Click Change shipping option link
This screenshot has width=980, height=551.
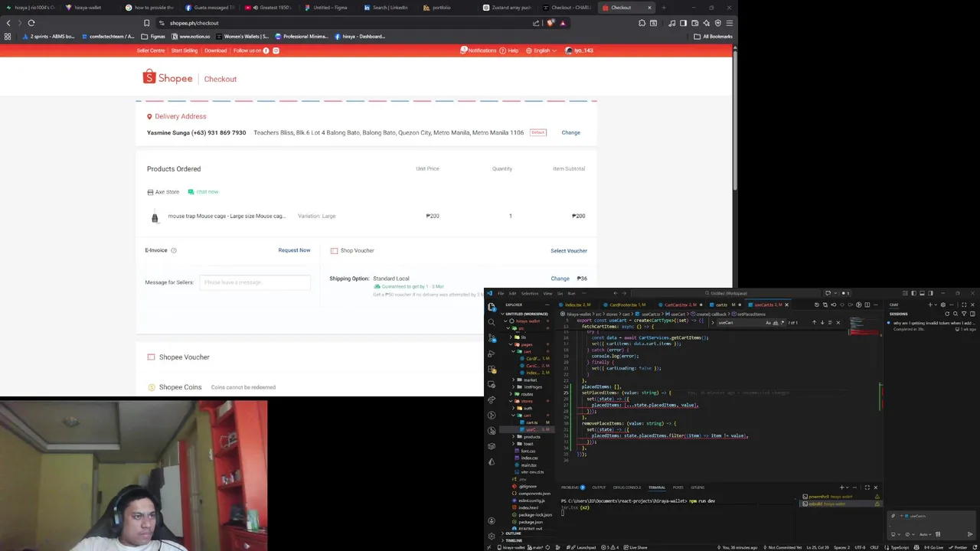click(x=560, y=279)
